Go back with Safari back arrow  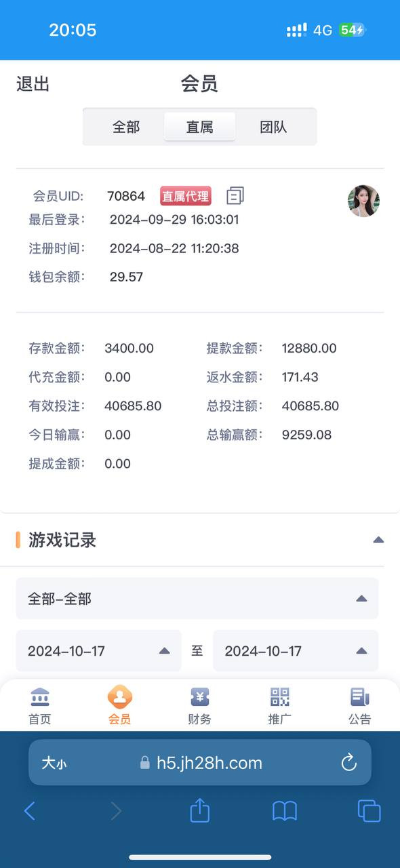coord(29,811)
